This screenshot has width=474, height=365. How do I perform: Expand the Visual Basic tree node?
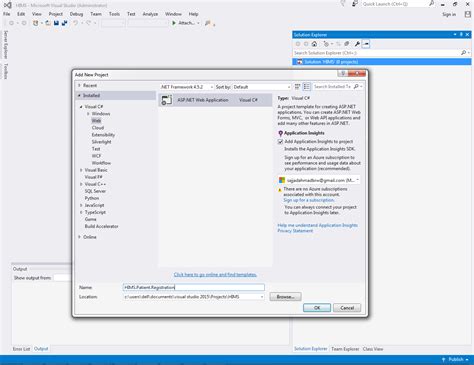[x=81, y=170]
